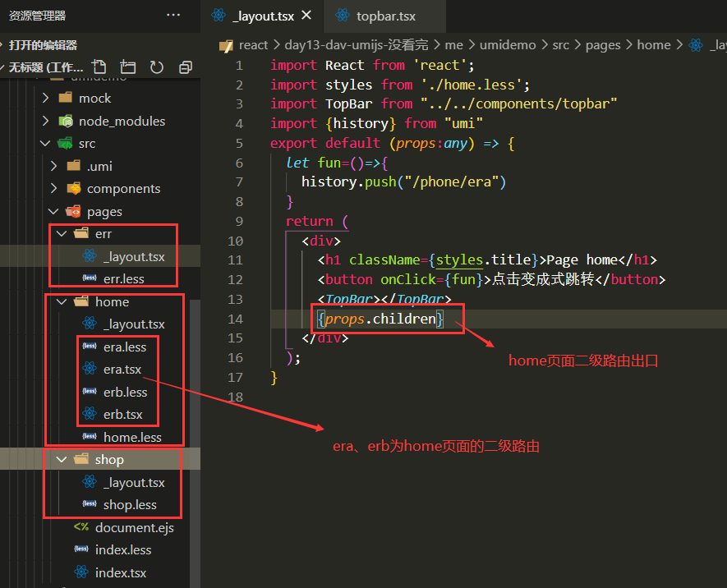
Task: Click the home folder icon
Action: [81, 301]
